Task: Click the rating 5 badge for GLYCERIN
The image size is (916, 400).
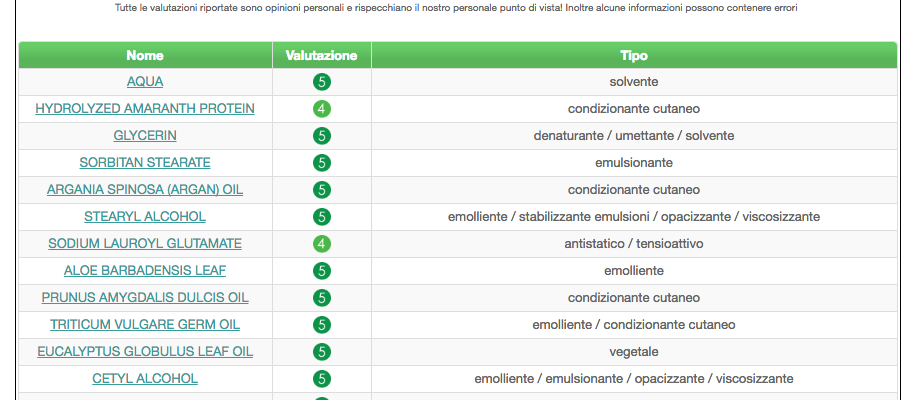Action: tap(321, 136)
